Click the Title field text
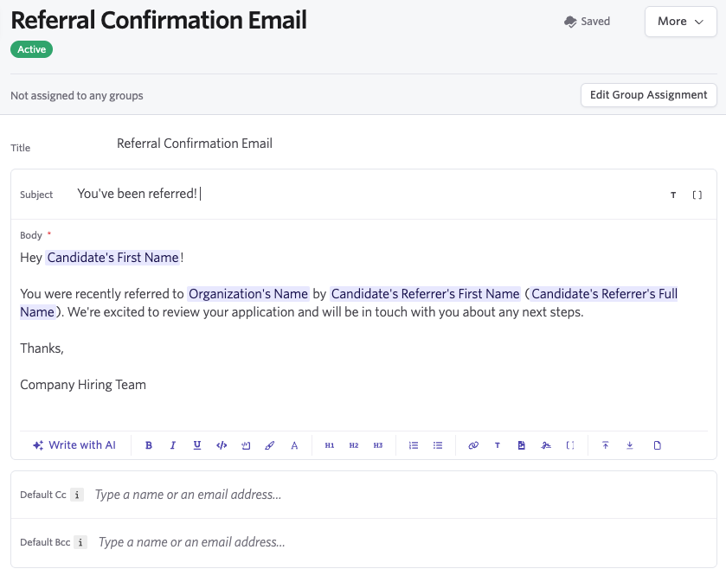Viewport: 726px width, 588px height. click(195, 144)
